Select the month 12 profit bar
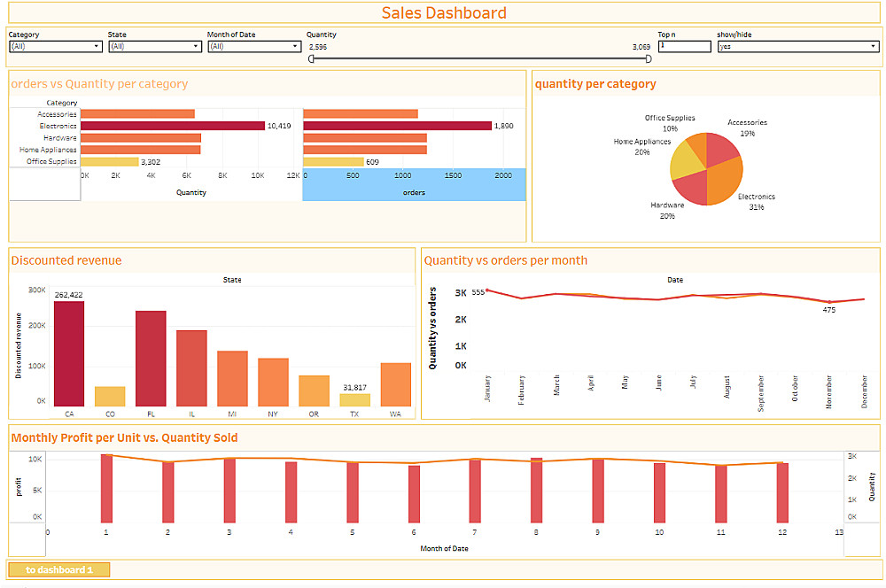 (x=782, y=492)
